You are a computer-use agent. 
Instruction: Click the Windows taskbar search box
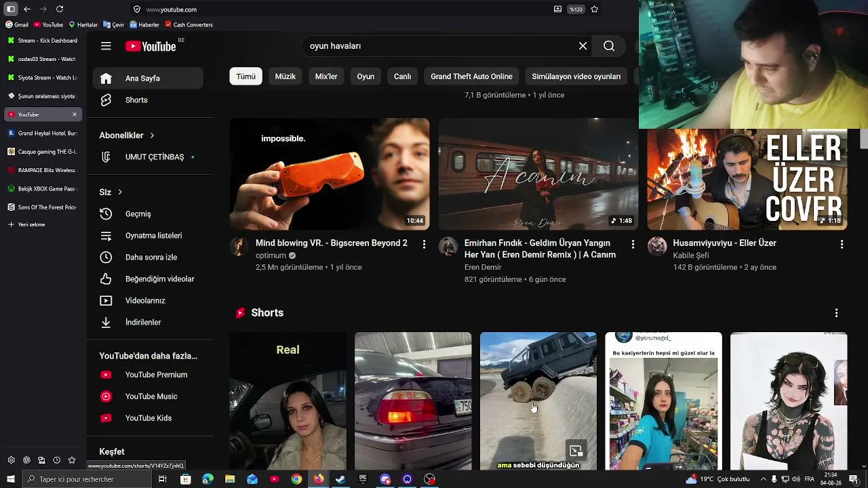(x=85, y=479)
